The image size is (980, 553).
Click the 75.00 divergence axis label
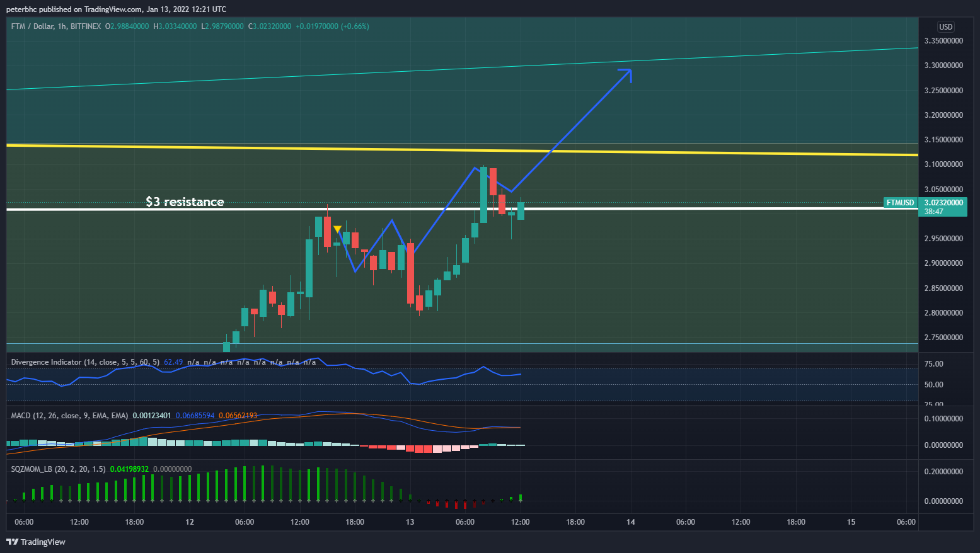[934, 364]
